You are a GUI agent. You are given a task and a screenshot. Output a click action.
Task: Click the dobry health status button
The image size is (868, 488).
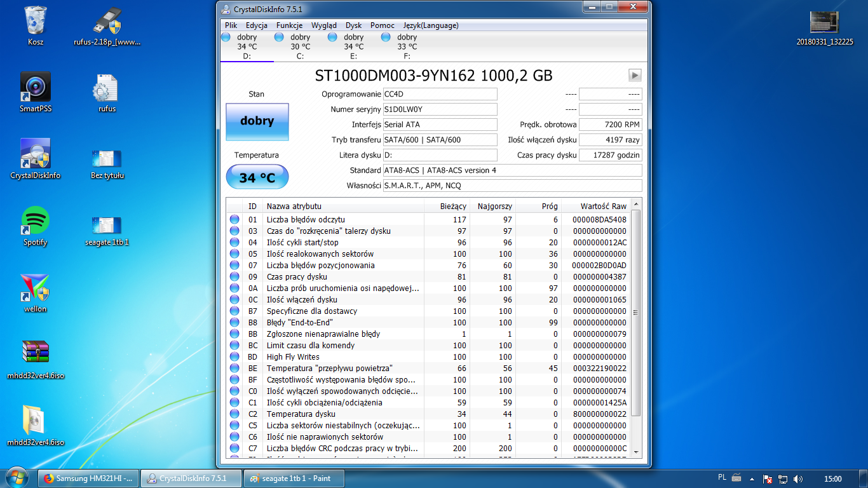(x=257, y=121)
